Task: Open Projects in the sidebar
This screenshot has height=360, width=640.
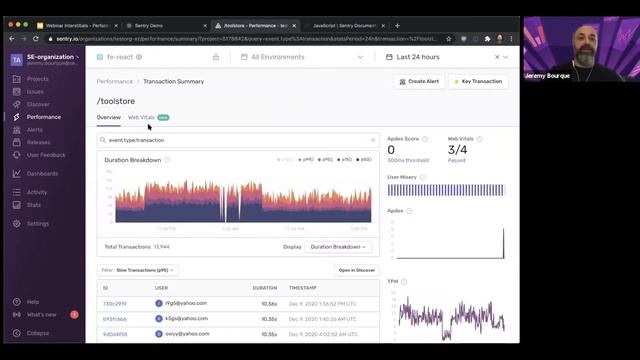Action: [x=37, y=79]
